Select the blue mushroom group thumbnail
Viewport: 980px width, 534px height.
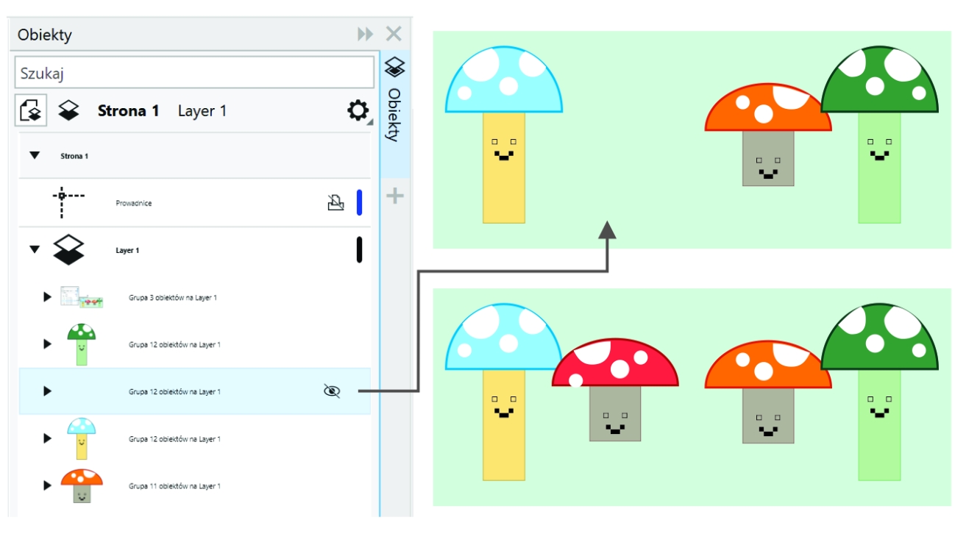[81, 438]
